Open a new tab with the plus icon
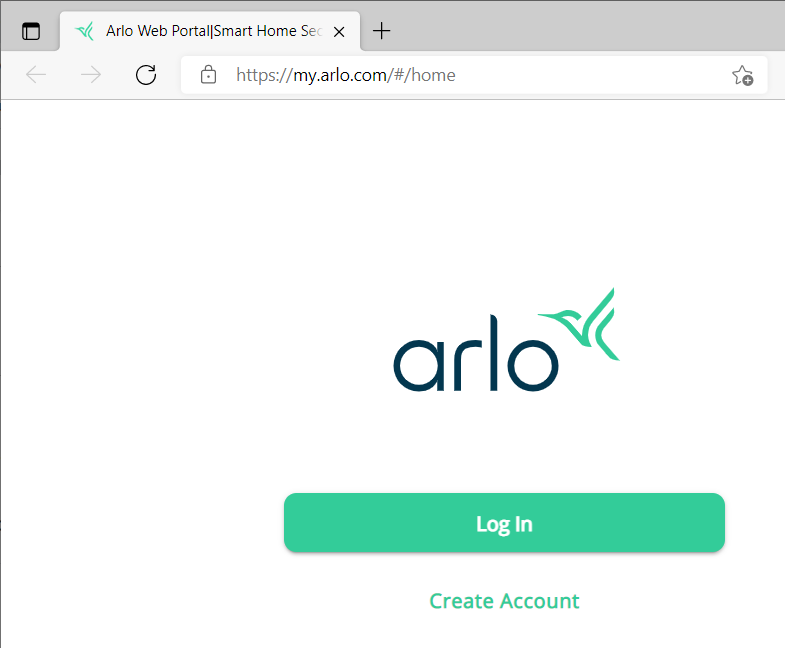 pos(381,31)
